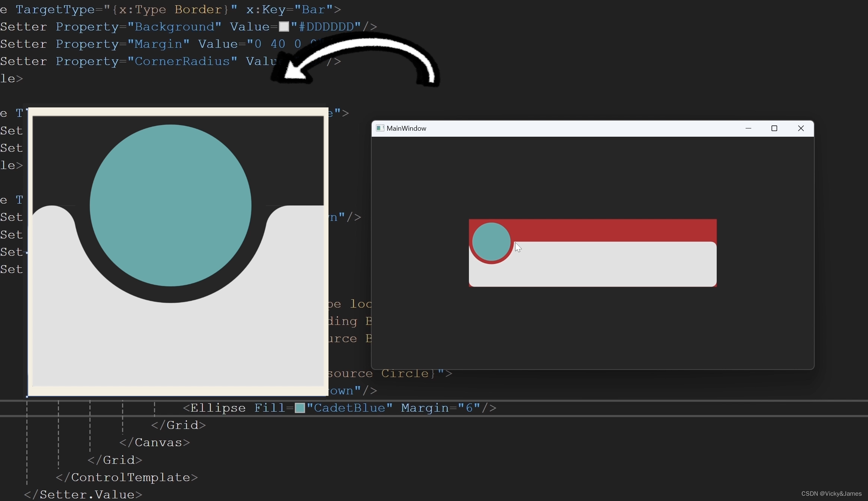This screenshot has height=501, width=868.
Task: Click the MainWindow title text
Action: (x=407, y=128)
